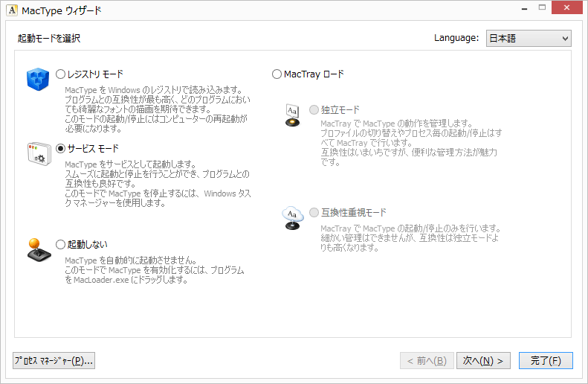The height and width of the screenshot is (384, 588).
Task: Click the 互換性重視モード cloud font icon
Action: [x=292, y=218]
